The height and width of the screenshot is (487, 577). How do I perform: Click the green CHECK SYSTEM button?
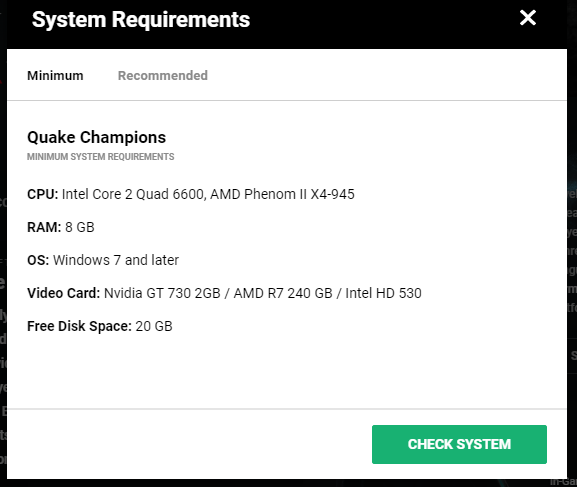(x=459, y=444)
